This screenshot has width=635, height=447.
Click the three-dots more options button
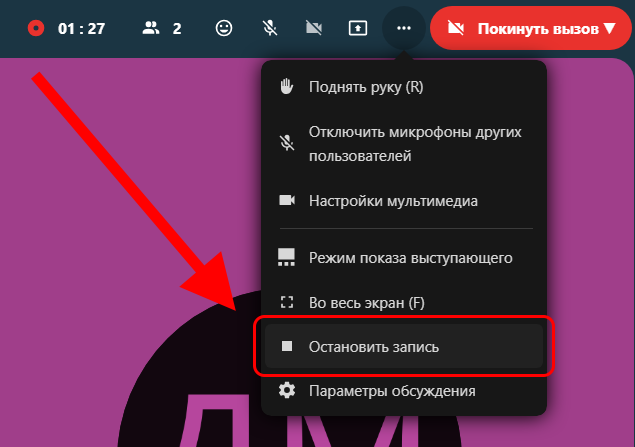[x=403, y=28]
